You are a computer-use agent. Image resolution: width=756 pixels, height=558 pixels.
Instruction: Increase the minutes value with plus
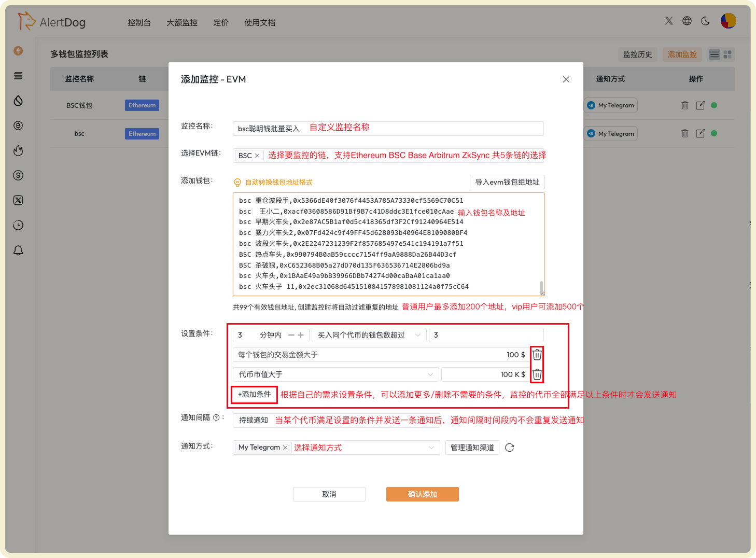tap(301, 335)
